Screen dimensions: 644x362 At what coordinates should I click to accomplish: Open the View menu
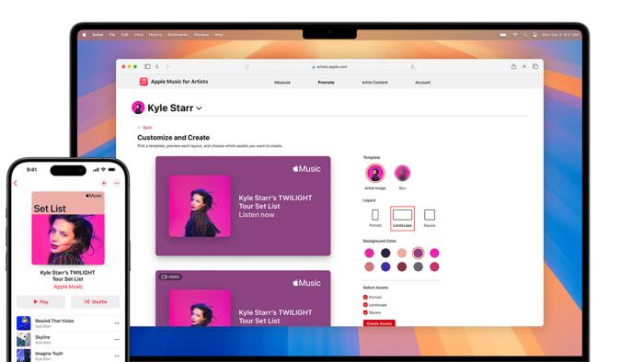point(139,35)
